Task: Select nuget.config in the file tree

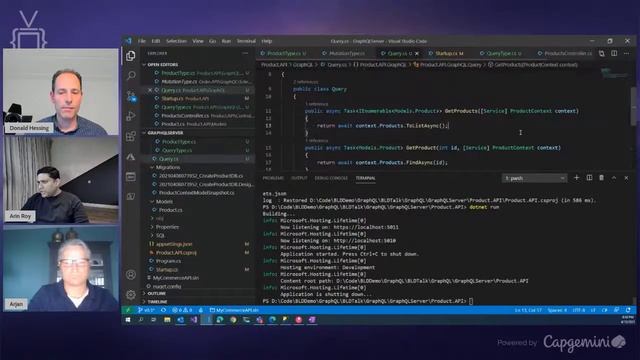Action: [x=167, y=287]
